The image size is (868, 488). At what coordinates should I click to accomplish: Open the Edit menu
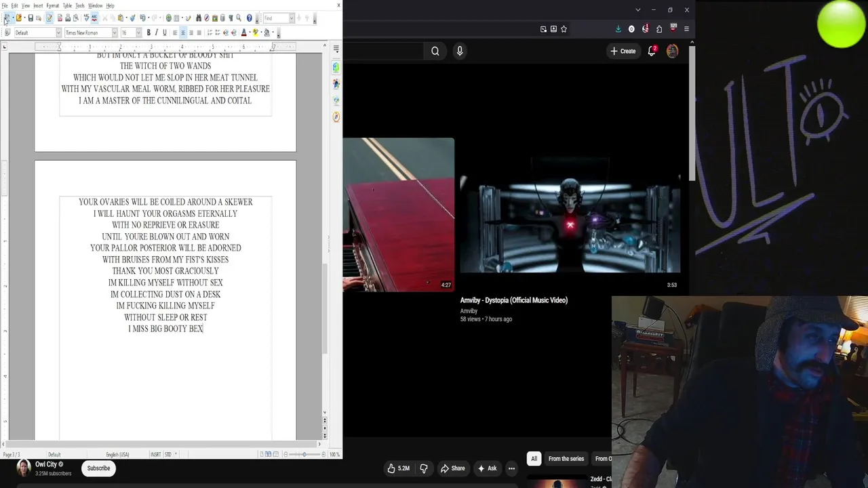pyautogui.click(x=14, y=5)
